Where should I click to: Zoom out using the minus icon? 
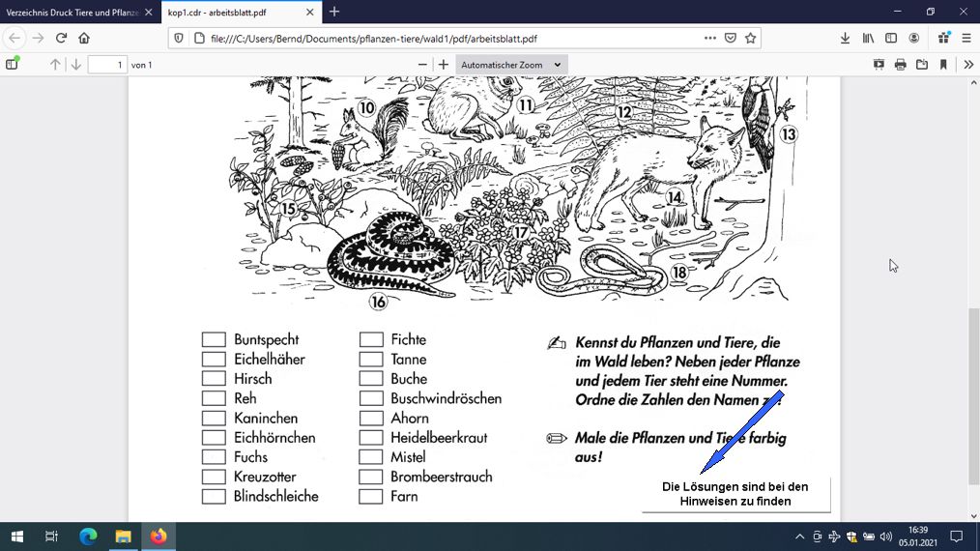pyautogui.click(x=422, y=65)
